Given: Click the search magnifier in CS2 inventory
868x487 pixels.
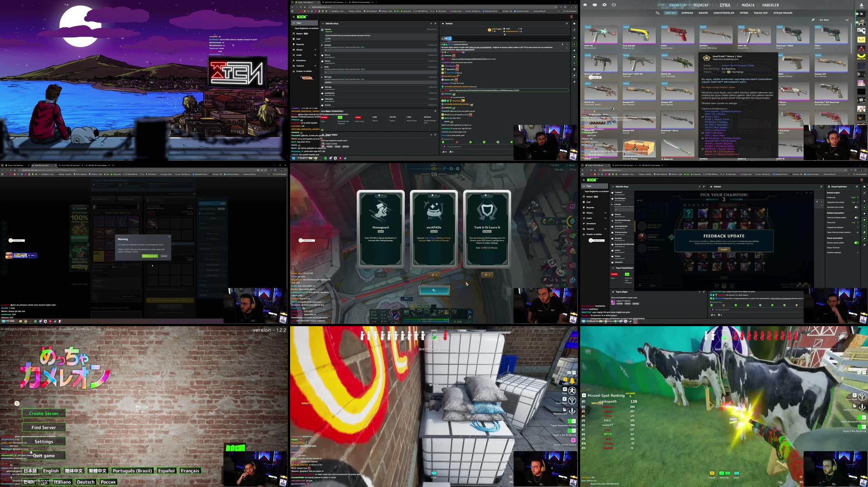Looking at the screenshot, I should point(657,13).
